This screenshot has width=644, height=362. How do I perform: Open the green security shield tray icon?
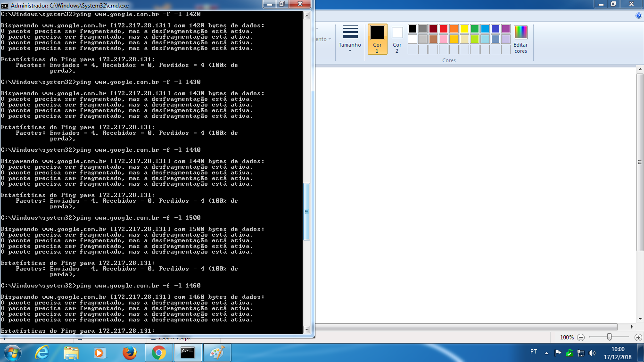(x=570, y=353)
